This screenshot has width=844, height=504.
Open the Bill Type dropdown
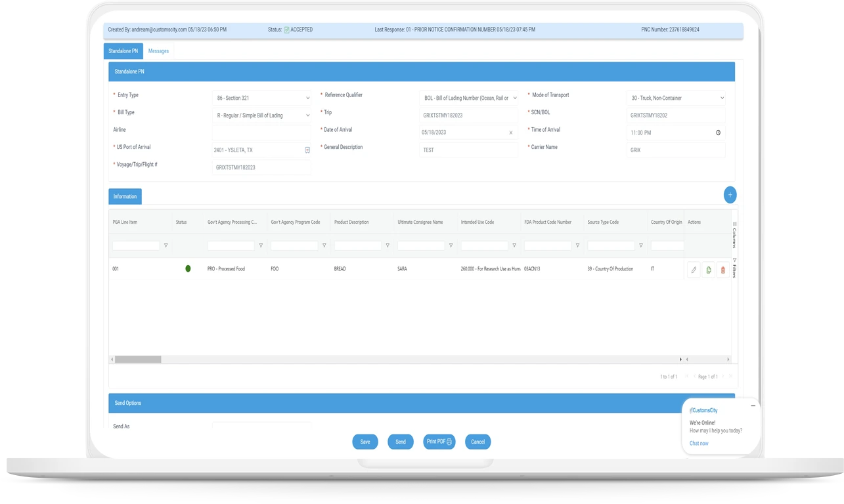306,114
